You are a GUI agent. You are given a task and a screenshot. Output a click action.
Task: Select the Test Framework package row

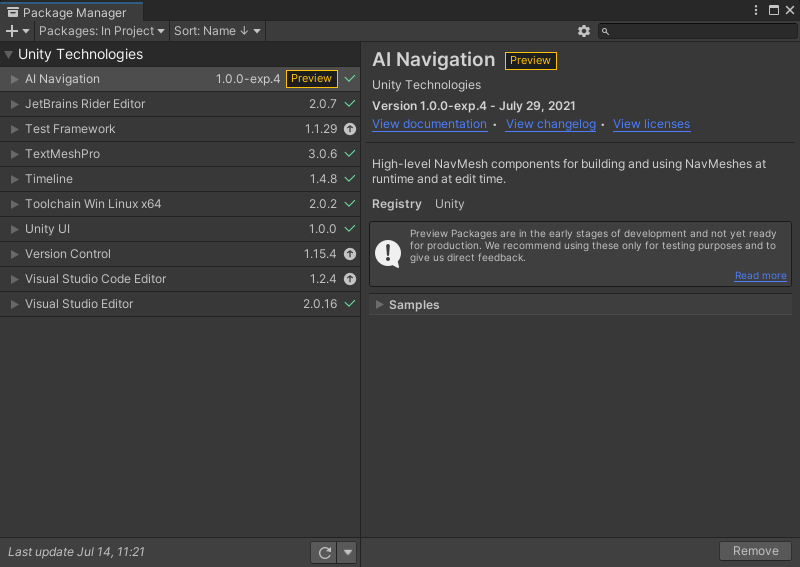click(180, 129)
